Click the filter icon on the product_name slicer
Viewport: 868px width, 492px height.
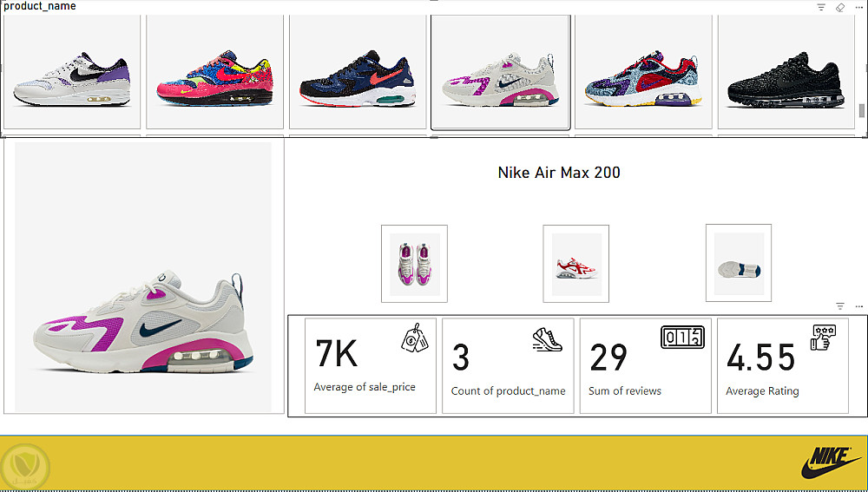pos(821,7)
